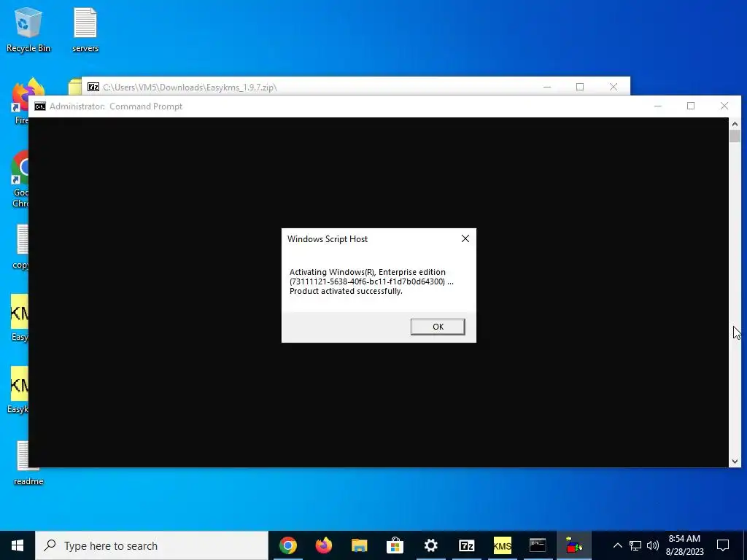Viewport: 747px width, 560px height.
Task: Open network status tray icon
Action: click(x=635, y=545)
